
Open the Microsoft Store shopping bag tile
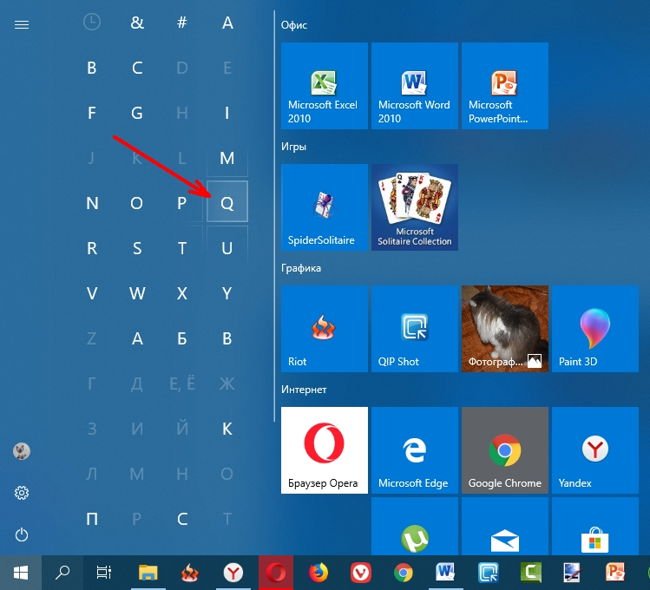coord(595,526)
